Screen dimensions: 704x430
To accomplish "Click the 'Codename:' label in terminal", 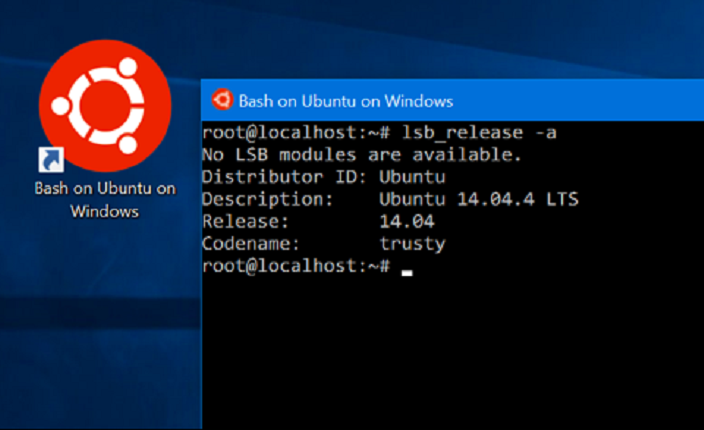I will pos(251,243).
